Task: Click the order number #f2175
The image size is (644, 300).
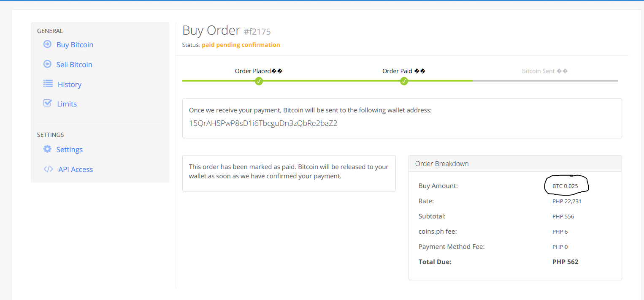Action: coord(257,32)
